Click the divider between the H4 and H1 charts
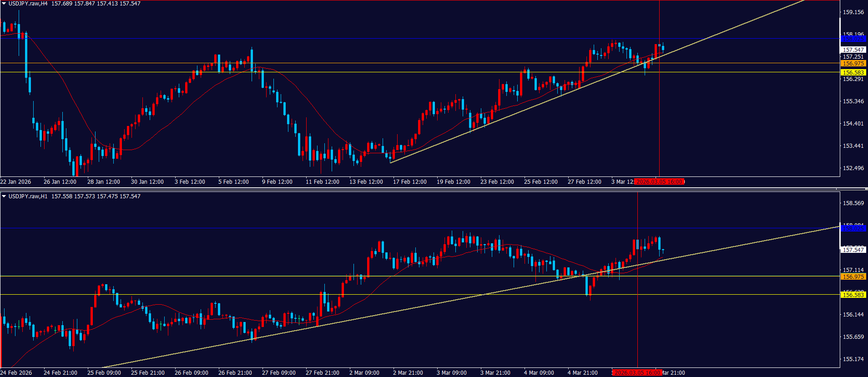The width and height of the screenshot is (868, 377). 434,189
